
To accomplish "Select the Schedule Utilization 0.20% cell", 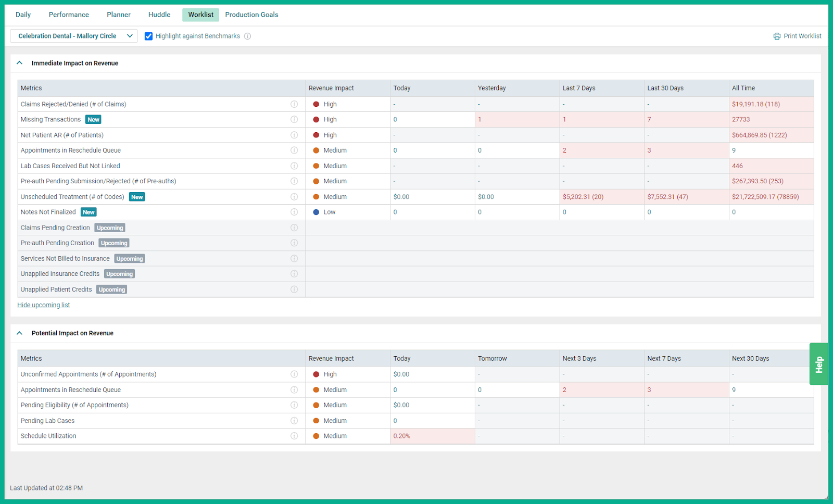I will point(432,436).
